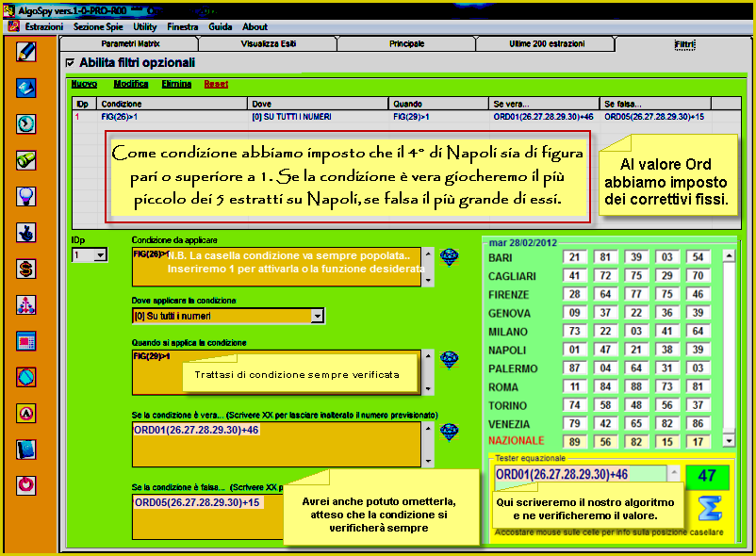Image resolution: width=756 pixels, height=556 pixels.
Task: Click inside the Quando si applica la condizione box
Action: click(277, 372)
